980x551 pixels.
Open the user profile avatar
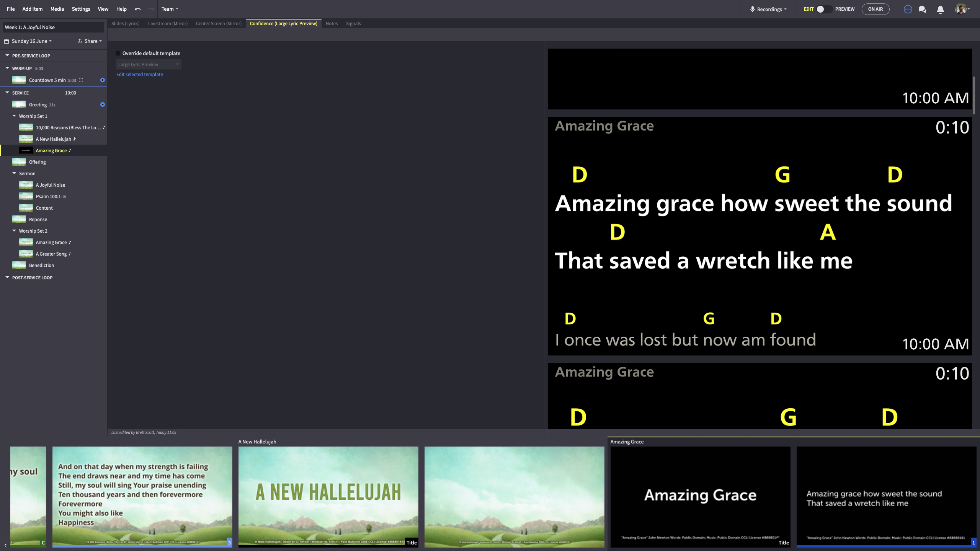(x=960, y=9)
